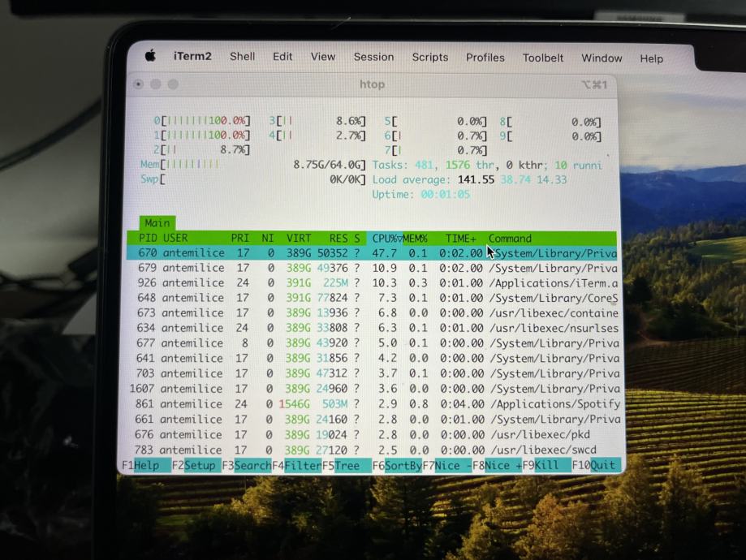
Task: Close the htop terminal window
Action: pos(139,84)
